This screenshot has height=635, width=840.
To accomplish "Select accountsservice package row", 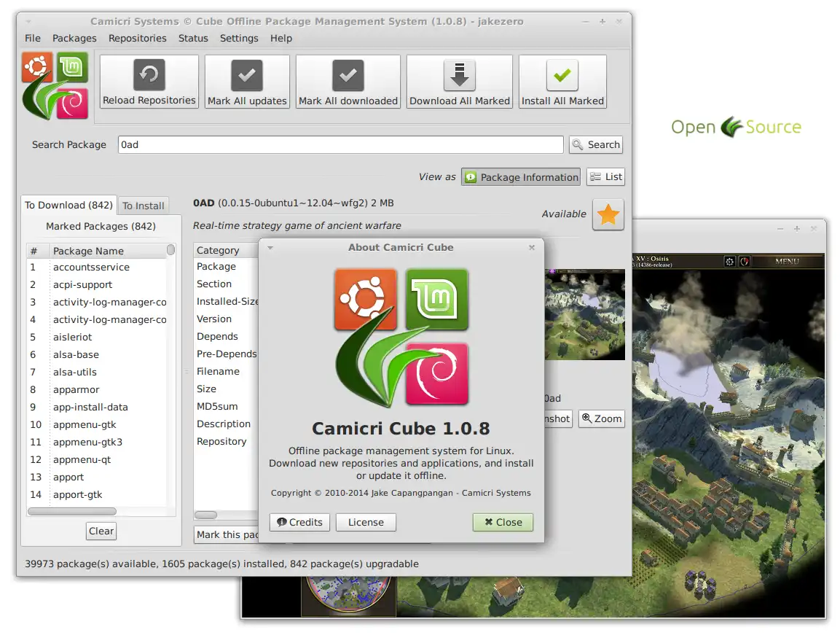I will [97, 267].
